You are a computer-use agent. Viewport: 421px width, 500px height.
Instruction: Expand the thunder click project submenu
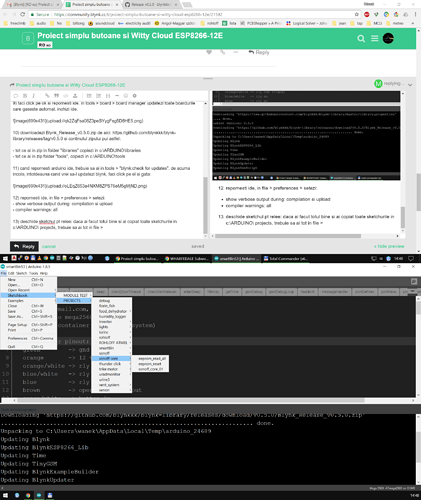(x=112, y=364)
